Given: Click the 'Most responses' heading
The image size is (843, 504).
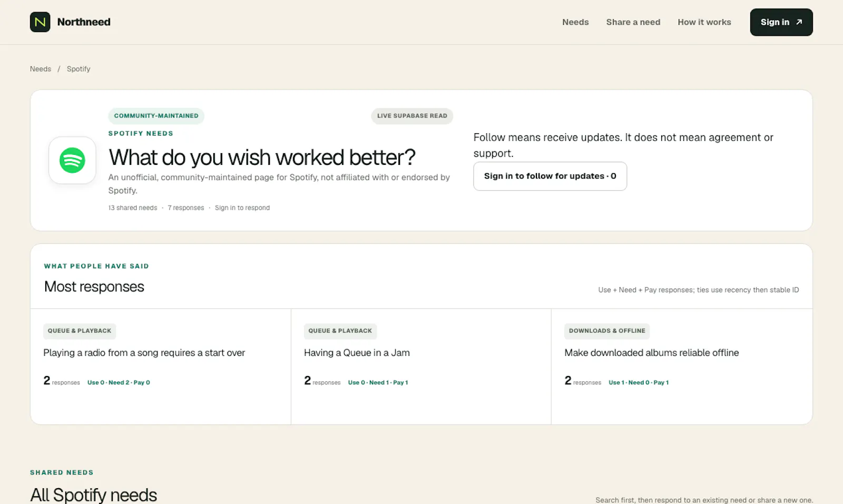Looking at the screenshot, I should point(94,286).
